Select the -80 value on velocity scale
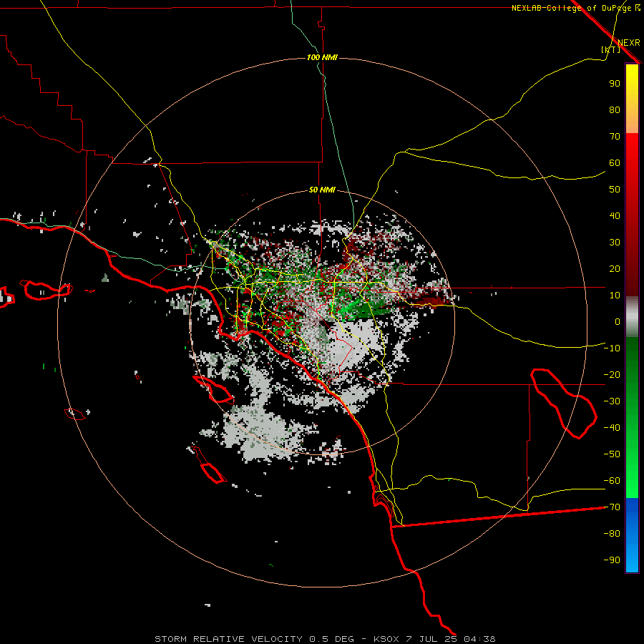 pos(612,534)
